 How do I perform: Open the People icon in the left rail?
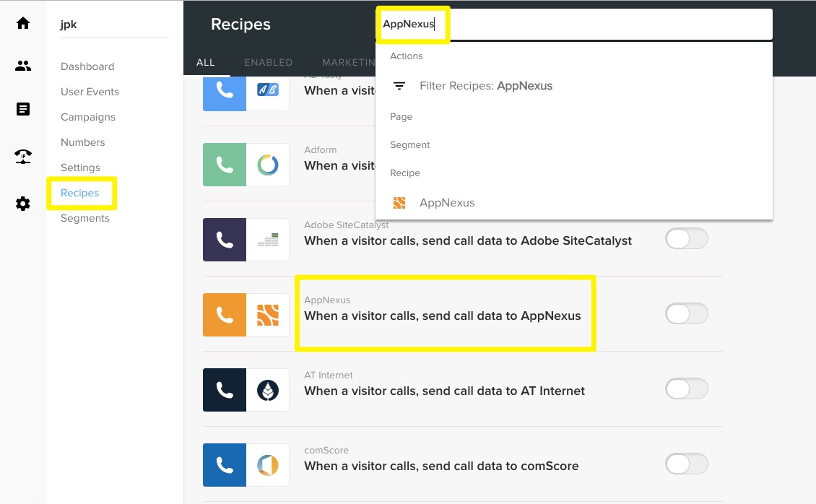[23, 66]
